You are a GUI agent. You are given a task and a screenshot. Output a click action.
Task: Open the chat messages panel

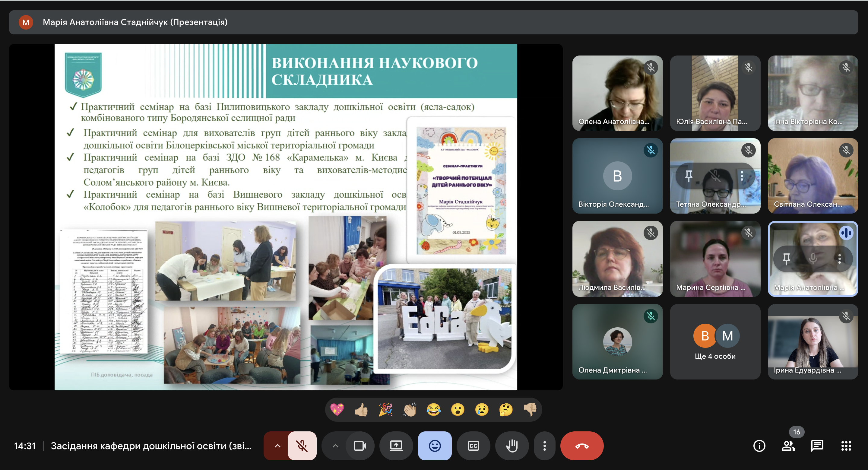[x=817, y=446]
